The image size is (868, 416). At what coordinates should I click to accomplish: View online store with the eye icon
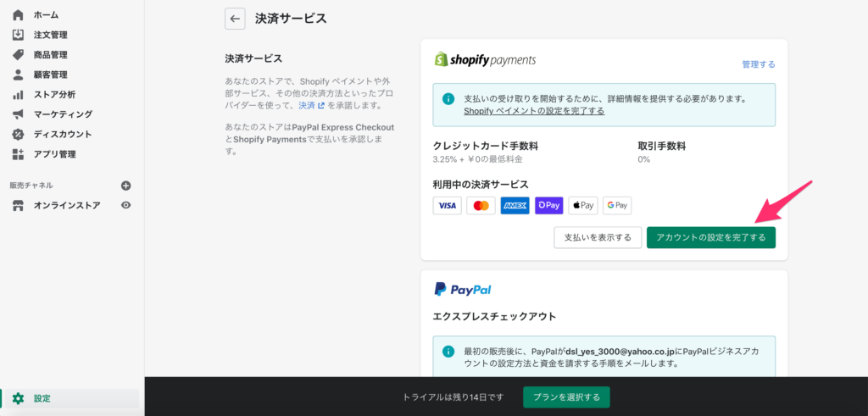(x=126, y=205)
